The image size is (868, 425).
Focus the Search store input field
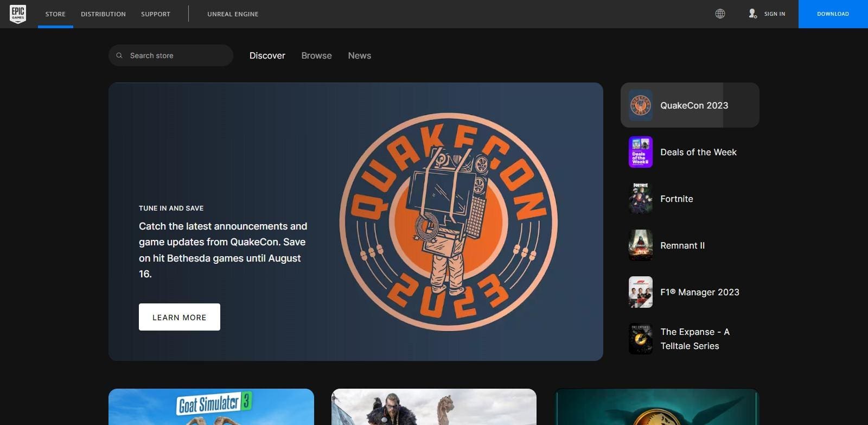171,55
